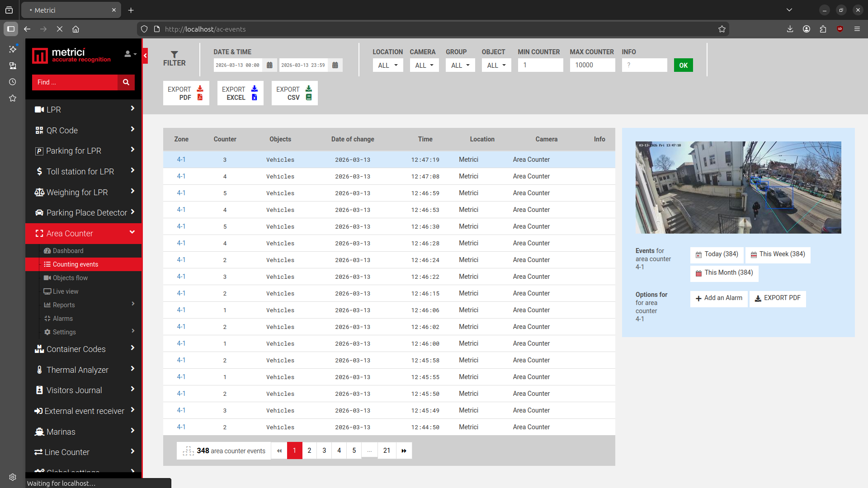
Task: Go to page 21 of events
Action: pyautogui.click(x=387, y=450)
